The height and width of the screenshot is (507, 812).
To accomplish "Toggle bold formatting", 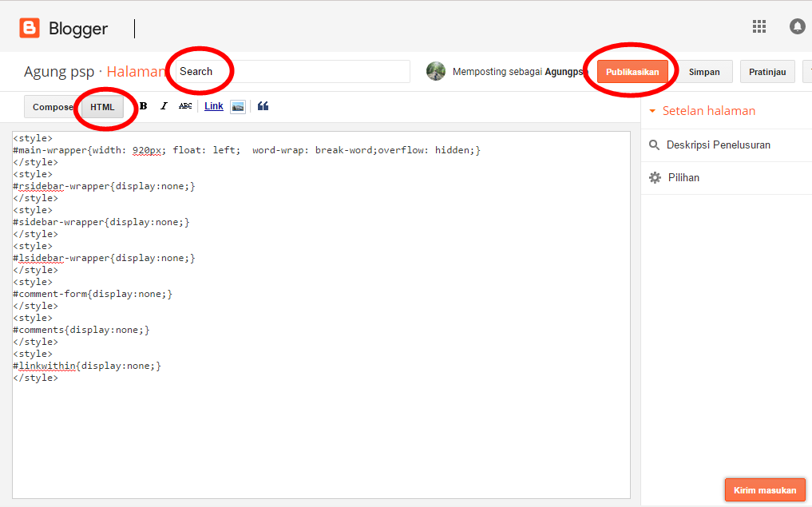I will [144, 106].
